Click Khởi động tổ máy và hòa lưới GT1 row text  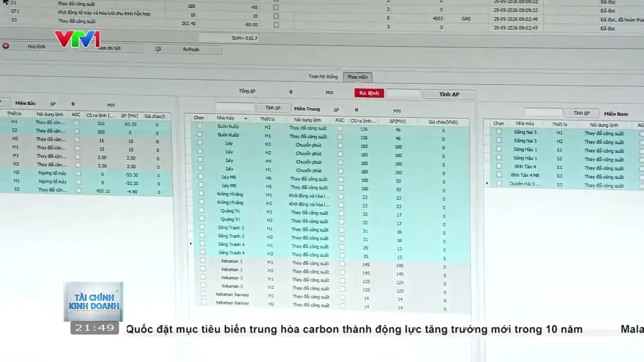(104, 14)
